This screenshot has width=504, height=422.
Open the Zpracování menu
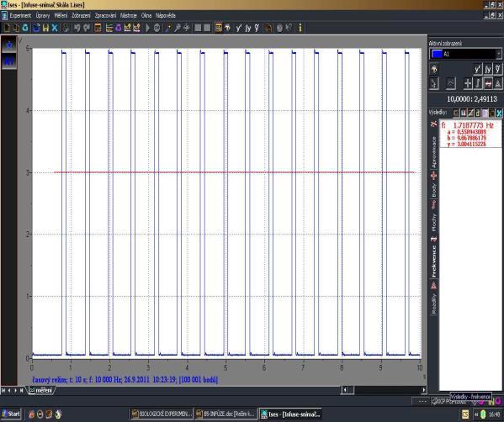pyautogui.click(x=105, y=15)
